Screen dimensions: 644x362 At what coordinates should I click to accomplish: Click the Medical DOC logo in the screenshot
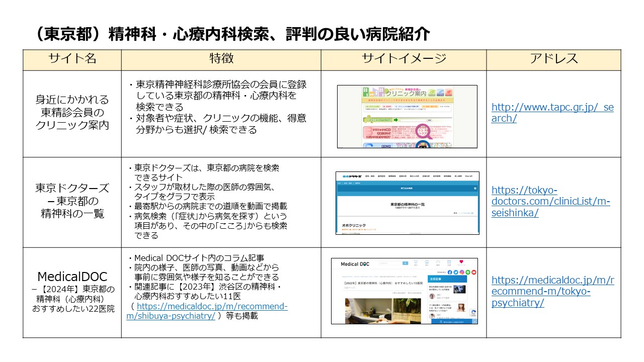pyautogui.click(x=355, y=264)
